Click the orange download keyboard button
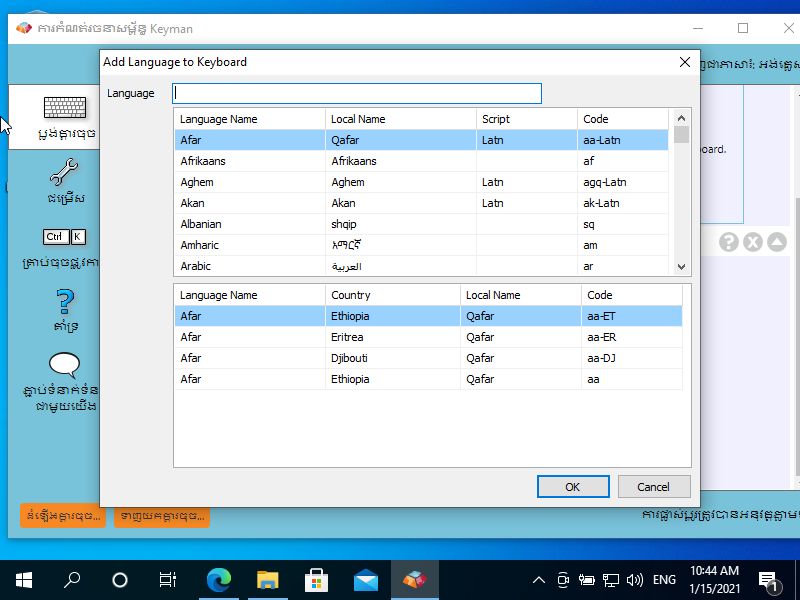Screen dimensions: 800x600 (162, 516)
